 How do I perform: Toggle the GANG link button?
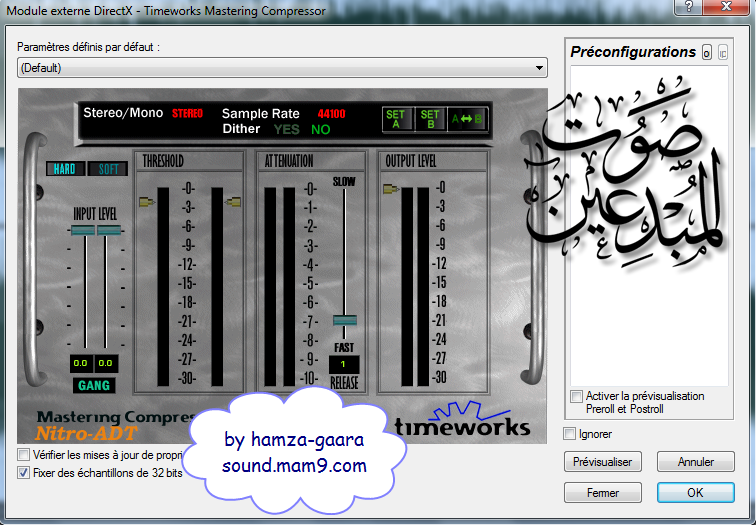94,386
